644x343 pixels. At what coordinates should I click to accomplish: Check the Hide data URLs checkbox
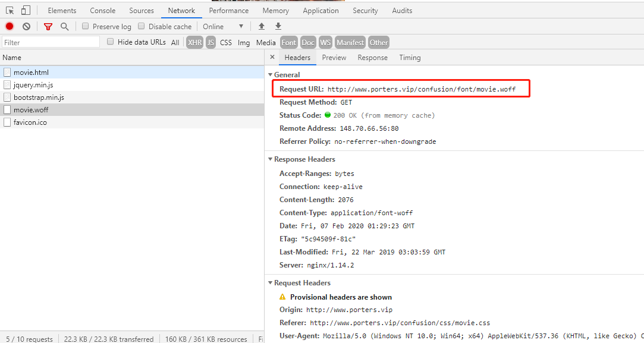pos(110,42)
